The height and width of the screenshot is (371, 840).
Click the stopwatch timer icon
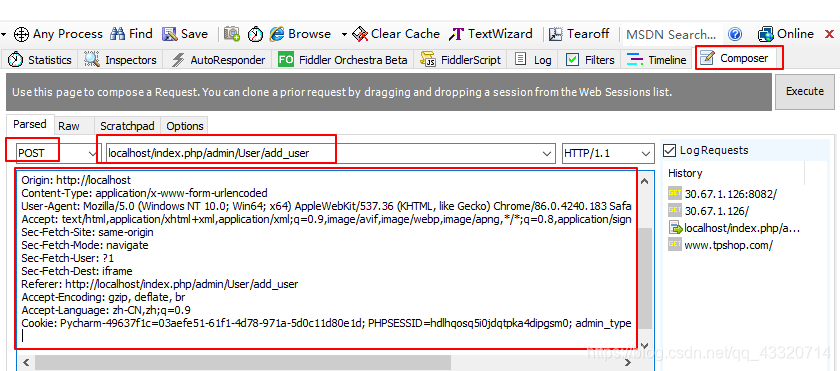click(256, 34)
